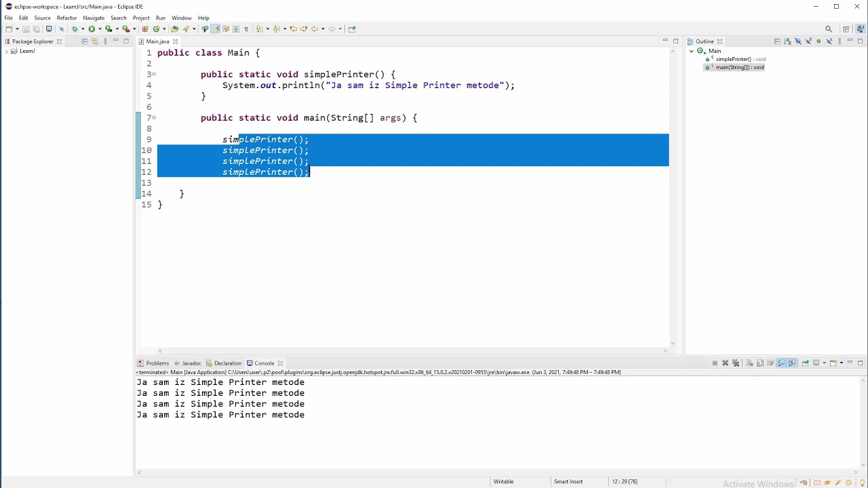Toggle Block Selection Mode icon
Image resolution: width=868 pixels, height=488 pixels.
pyautogui.click(x=236, y=29)
